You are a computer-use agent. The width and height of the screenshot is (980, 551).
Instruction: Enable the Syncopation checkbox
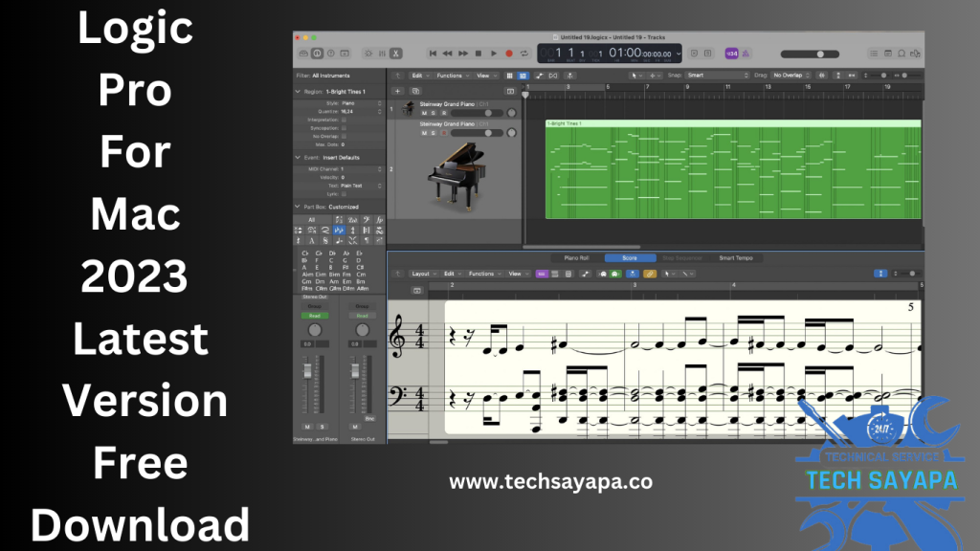point(344,128)
